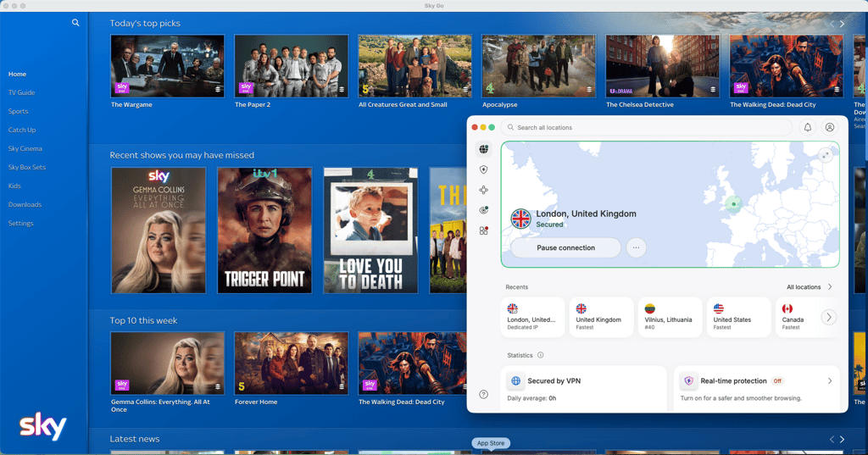Select Canada Fastest recent location
The width and height of the screenshot is (868, 455).
click(x=797, y=317)
